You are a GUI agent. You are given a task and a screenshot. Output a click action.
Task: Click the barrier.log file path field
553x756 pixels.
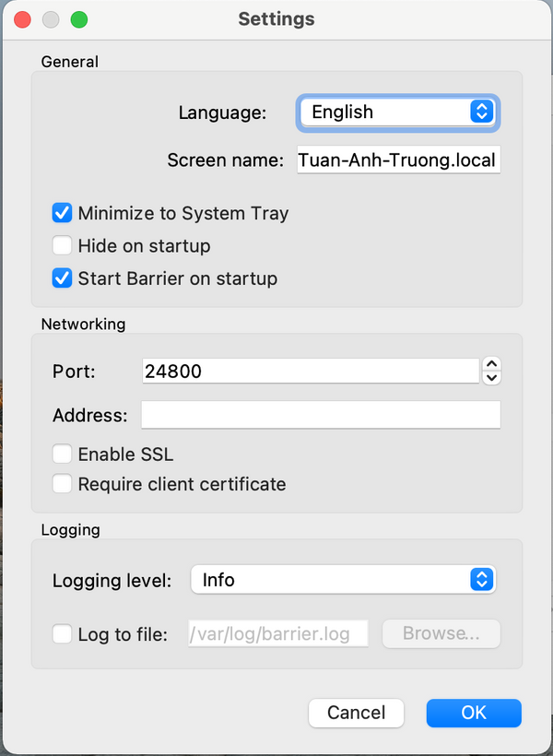pos(277,634)
